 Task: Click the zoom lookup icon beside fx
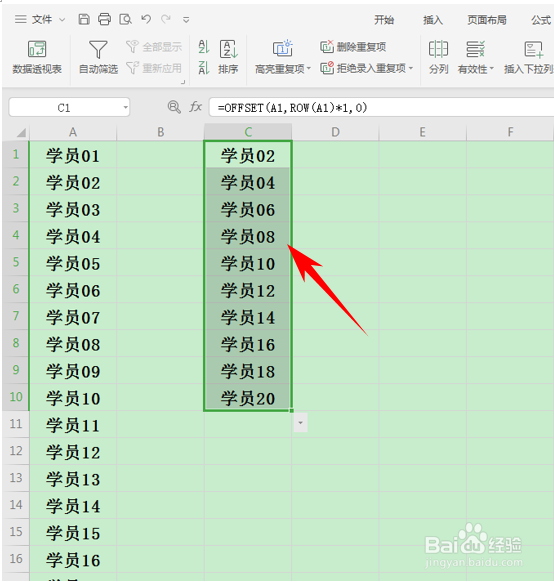174,107
